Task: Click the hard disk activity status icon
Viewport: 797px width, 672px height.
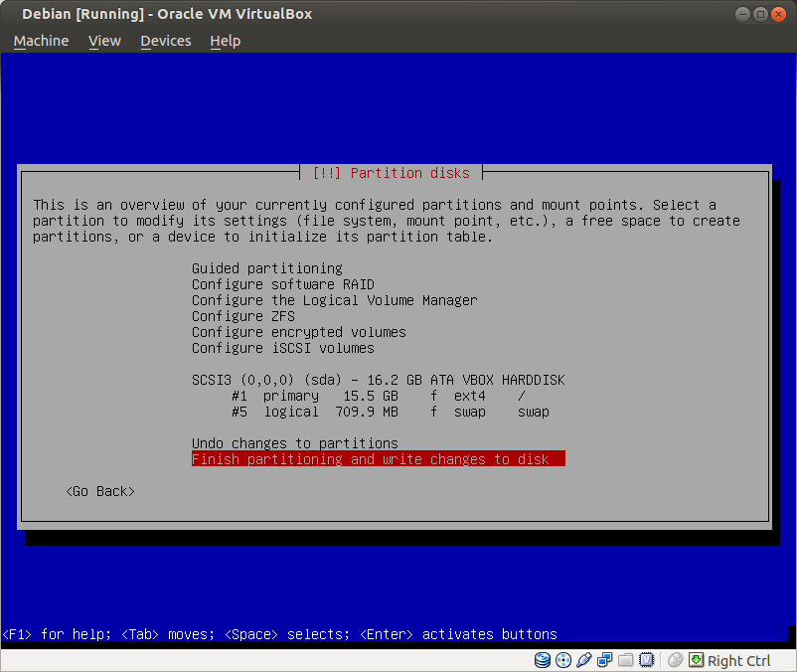Action: (x=543, y=660)
